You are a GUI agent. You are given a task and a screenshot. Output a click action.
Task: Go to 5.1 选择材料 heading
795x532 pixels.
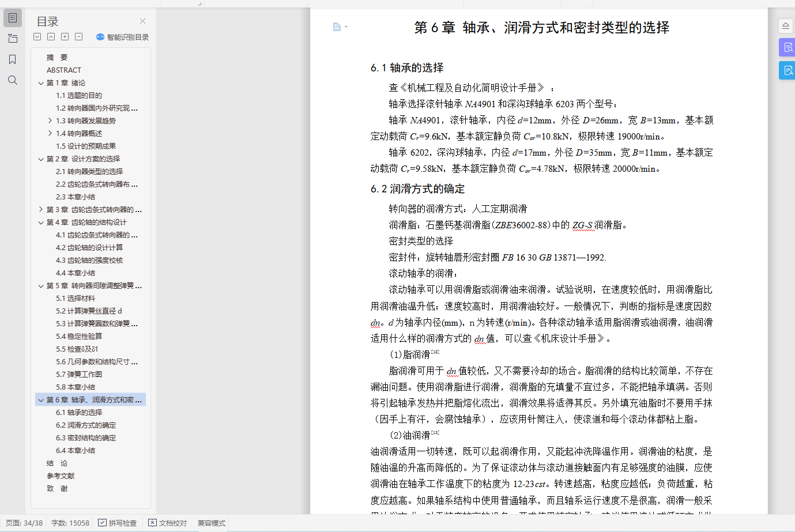76,299
